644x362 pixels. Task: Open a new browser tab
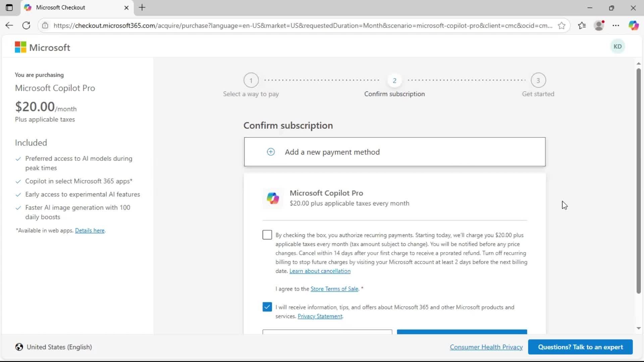pyautogui.click(x=142, y=7)
